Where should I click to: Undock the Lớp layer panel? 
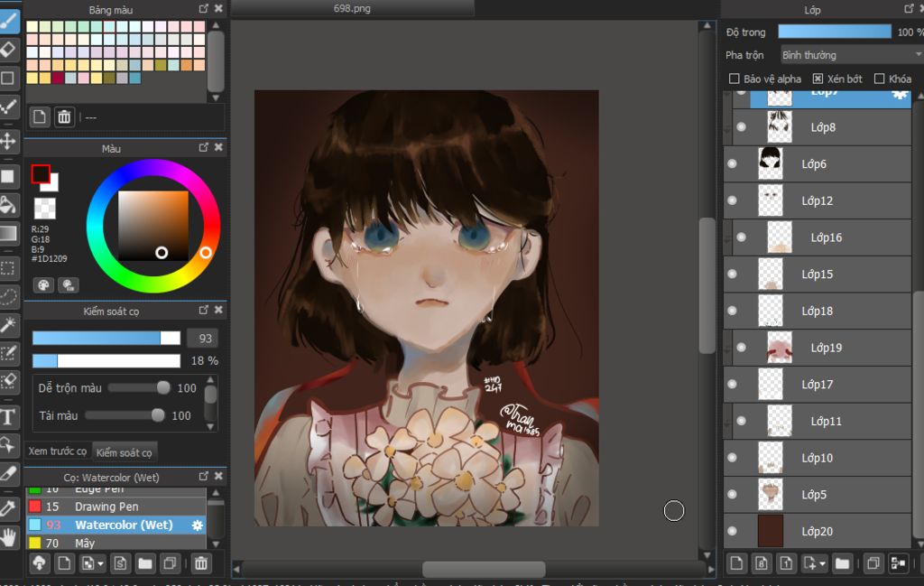pos(909,8)
